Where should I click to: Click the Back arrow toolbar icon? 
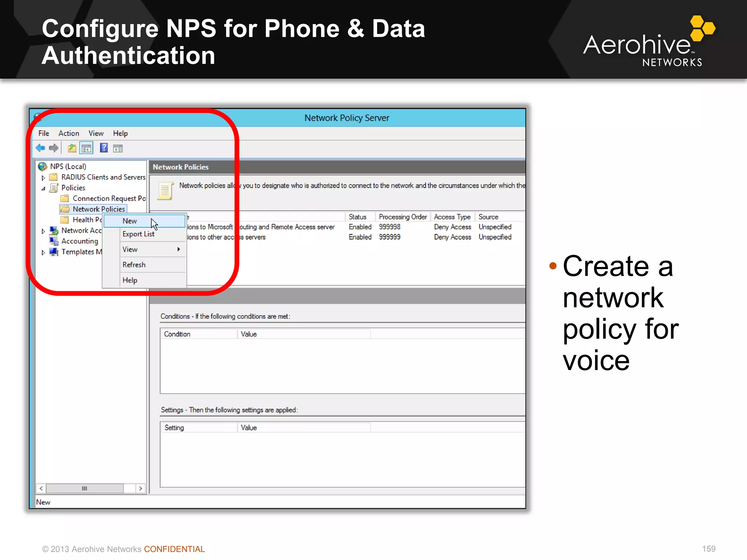[40, 148]
